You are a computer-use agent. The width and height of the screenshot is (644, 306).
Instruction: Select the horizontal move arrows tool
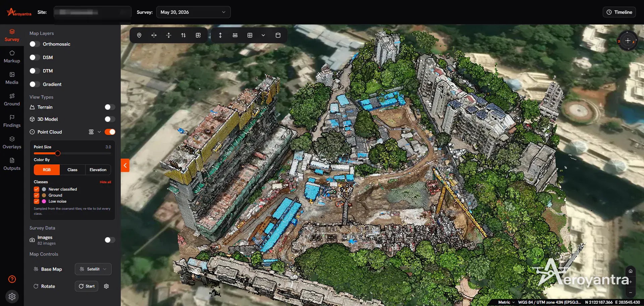click(x=154, y=35)
